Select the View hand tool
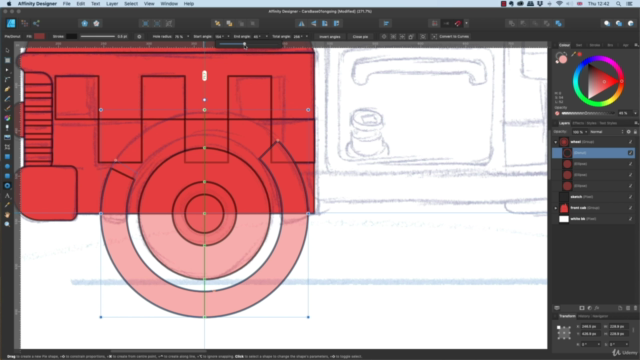The width and height of the screenshot is (640, 360). tap(7, 215)
